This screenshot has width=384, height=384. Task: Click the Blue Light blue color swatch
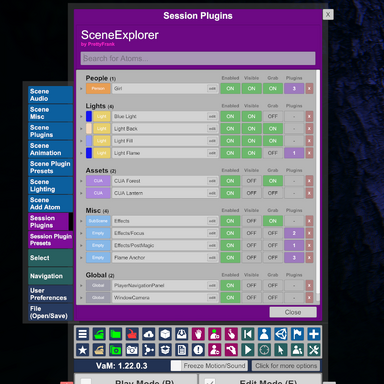tap(89, 116)
